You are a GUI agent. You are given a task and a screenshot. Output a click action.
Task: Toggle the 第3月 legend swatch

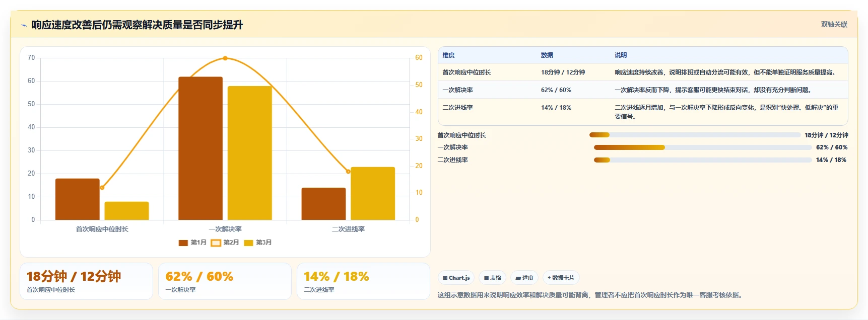coord(248,243)
